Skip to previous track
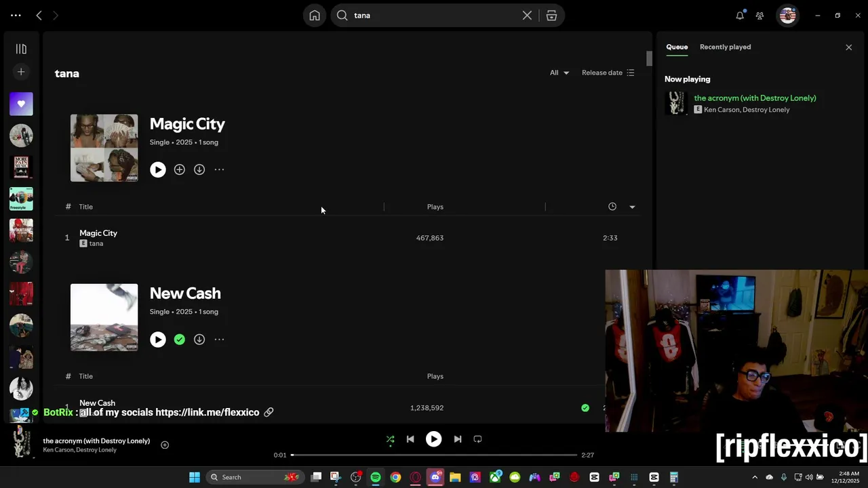The width and height of the screenshot is (868, 488). tap(410, 439)
